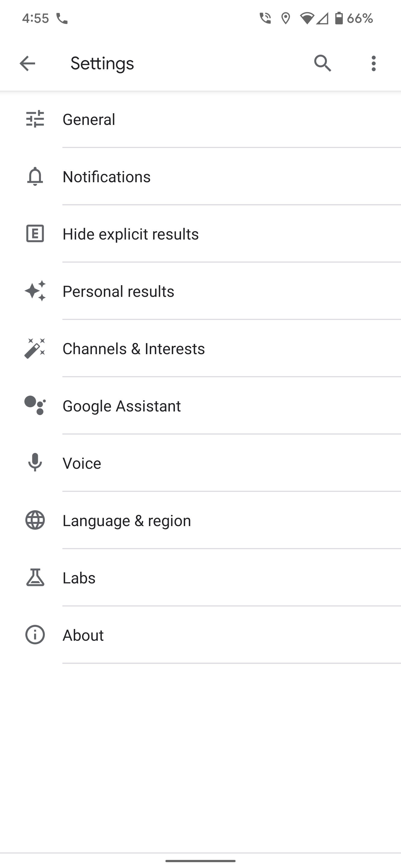Open Language & region settings

tap(127, 520)
